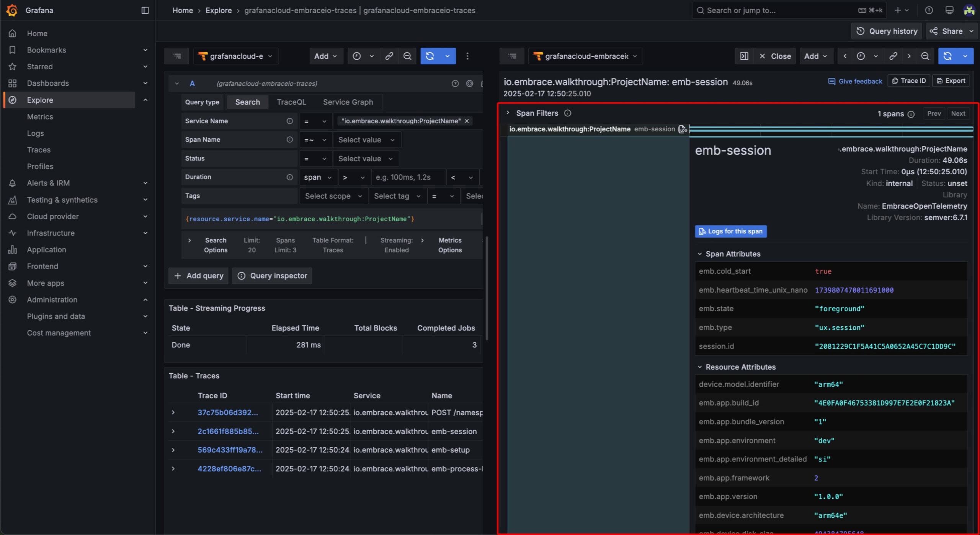Copy the Trace ID button
Viewport: 980px width, 535px height.
[x=908, y=81]
